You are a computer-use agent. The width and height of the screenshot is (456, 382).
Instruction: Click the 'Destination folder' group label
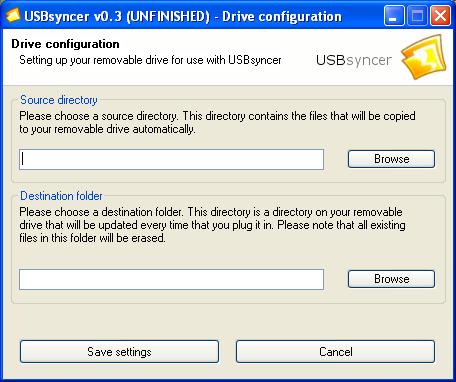(x=61, y=196)
